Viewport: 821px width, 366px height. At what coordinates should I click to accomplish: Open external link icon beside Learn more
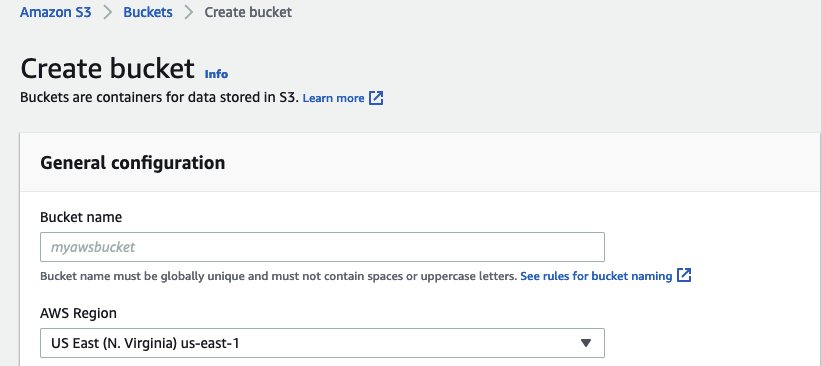coord(376,98)
